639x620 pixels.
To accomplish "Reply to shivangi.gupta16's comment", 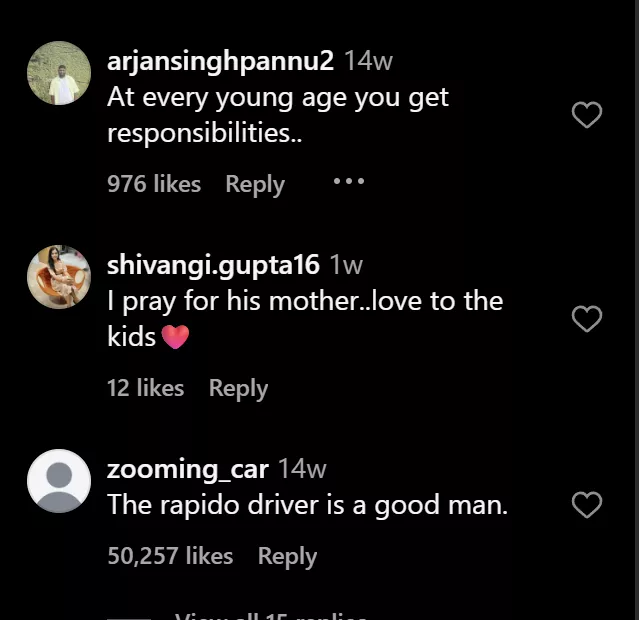I will 238,388.
